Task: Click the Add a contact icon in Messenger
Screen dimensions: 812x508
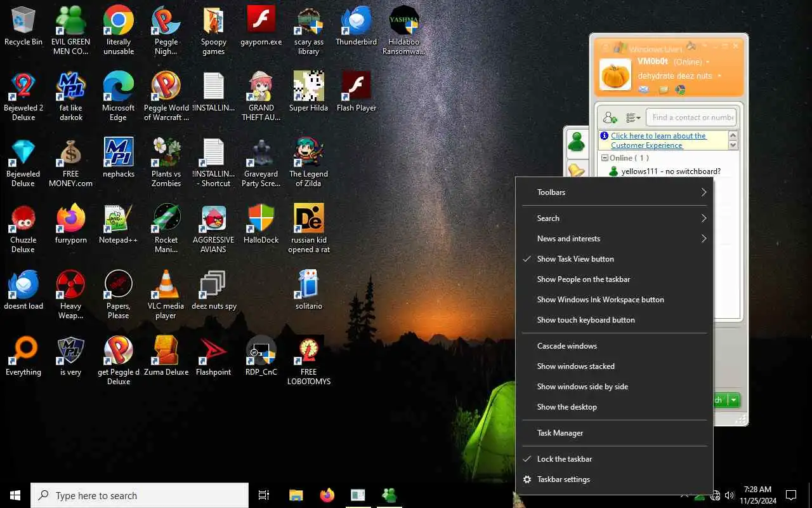Action: [610, 117]
